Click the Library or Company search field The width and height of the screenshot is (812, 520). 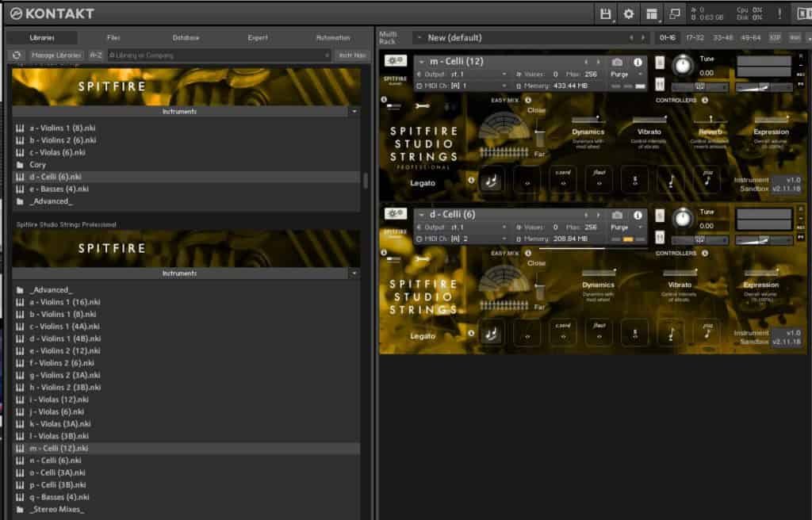219,55
